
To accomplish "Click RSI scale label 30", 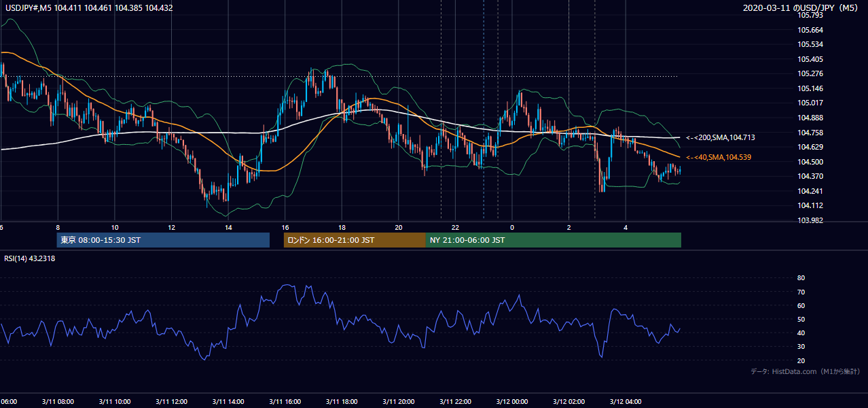I will coord(801,347).
